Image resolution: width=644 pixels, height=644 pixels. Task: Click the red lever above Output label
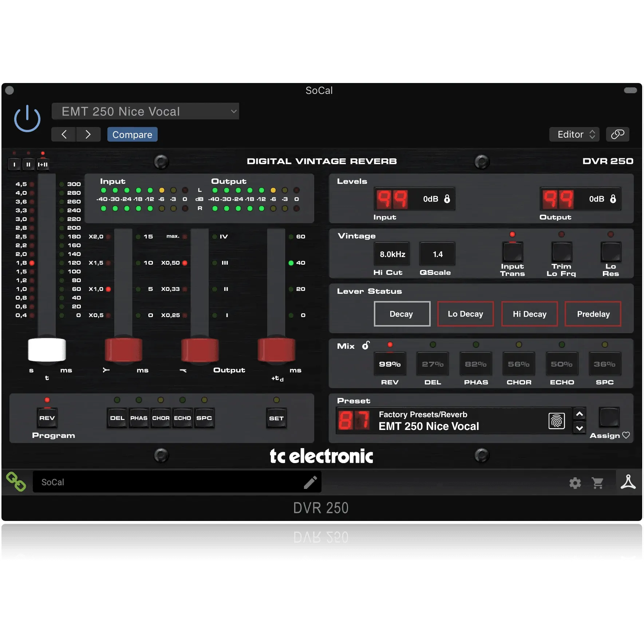[200, 349]
